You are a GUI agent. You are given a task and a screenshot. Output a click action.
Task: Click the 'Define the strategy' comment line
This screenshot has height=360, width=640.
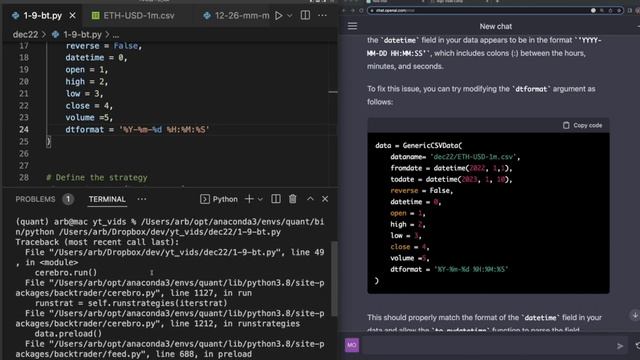tap(97, 178)
